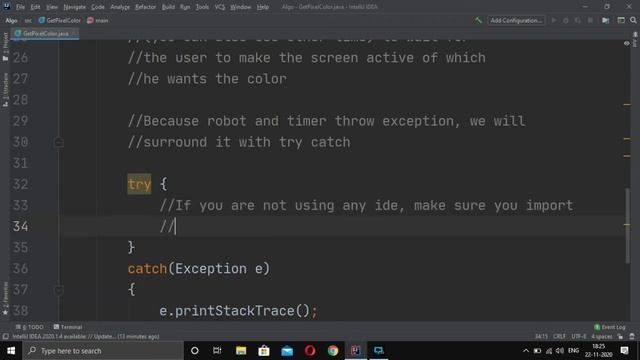The height and width of the screenshot is (360, 640).
Task: Click the ENG language indicator
Action: click(x=573, y=351)
